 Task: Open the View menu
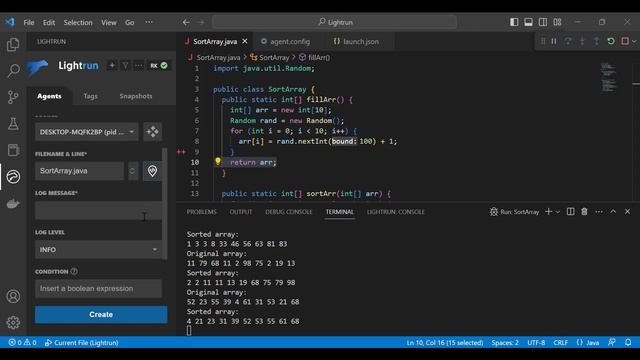pyautogui.click(x=109, y=22)
